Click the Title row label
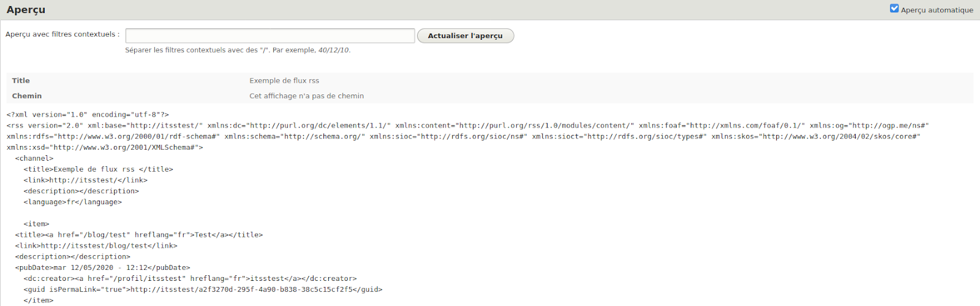980x306 pixels. point(21,80)
